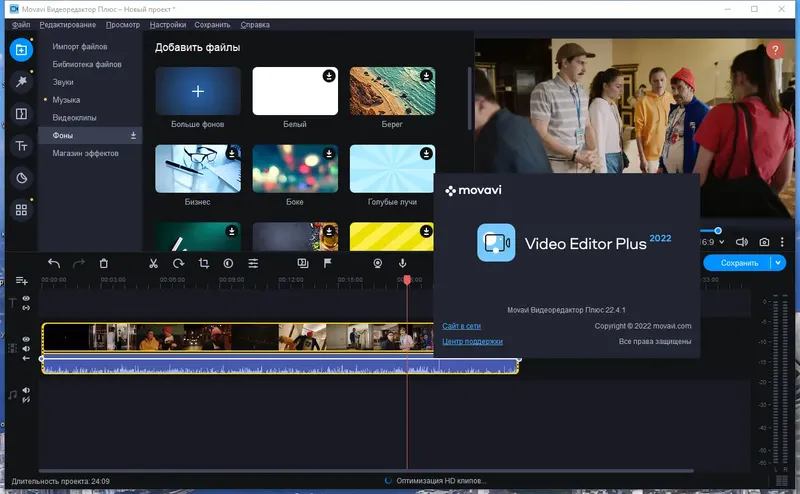Image resolution: width=800 pixels, height=494 pixels.
Task: Click the volume speaker icon in player
Action: pos(741,242)
